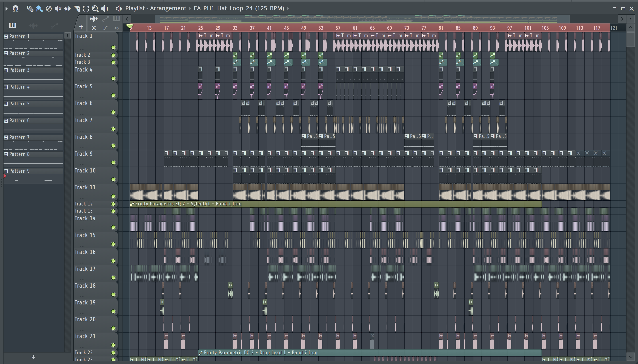Click the double-arrow stretch icon
Image resolution: width=638 pixels, height=364 pixels.
[x=117, y=28]
